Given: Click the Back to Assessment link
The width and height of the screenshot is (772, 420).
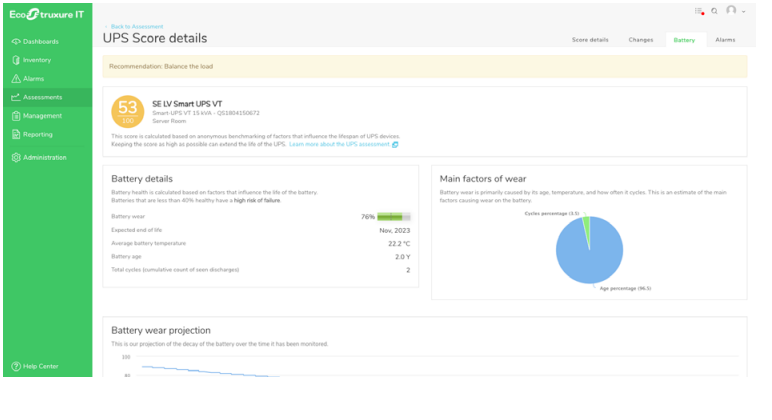Looking at the screenshot, I should 135,26.
